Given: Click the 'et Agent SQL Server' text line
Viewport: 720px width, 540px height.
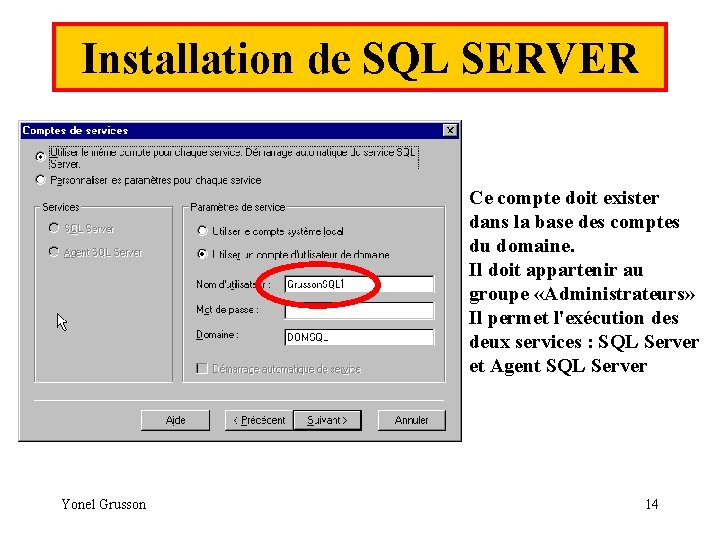Looking at the screenshot, I should [x=558, y=366].
